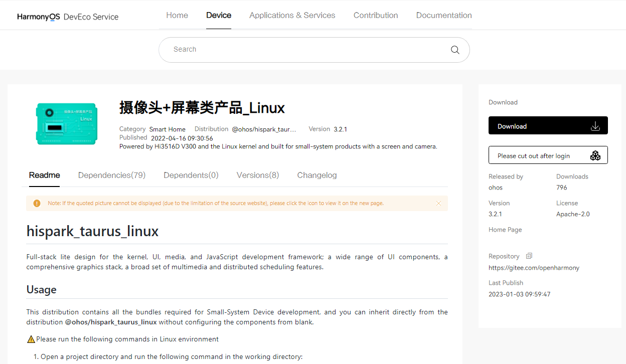Go to the Contribution page

tap(376, 15)
